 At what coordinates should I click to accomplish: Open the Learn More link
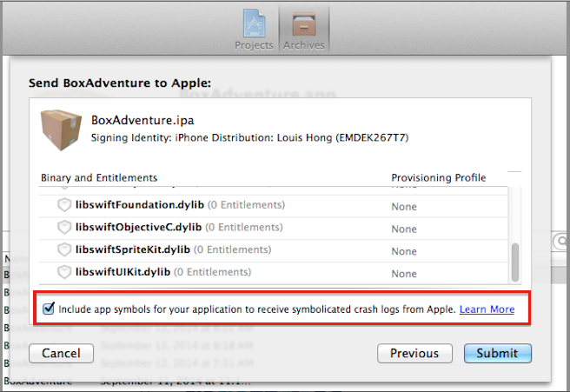click(487, 309)
